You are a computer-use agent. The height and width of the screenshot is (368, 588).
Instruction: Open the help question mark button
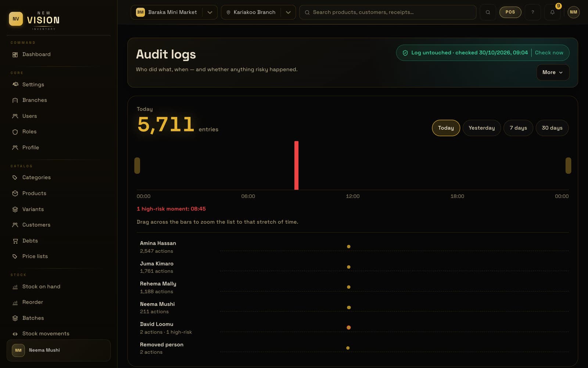(533, 12)
